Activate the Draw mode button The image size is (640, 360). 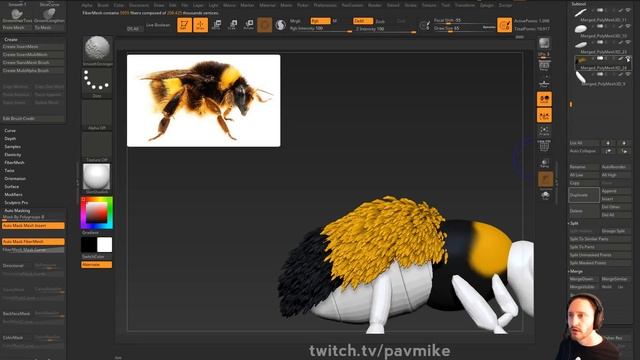[x=200, y=25]
